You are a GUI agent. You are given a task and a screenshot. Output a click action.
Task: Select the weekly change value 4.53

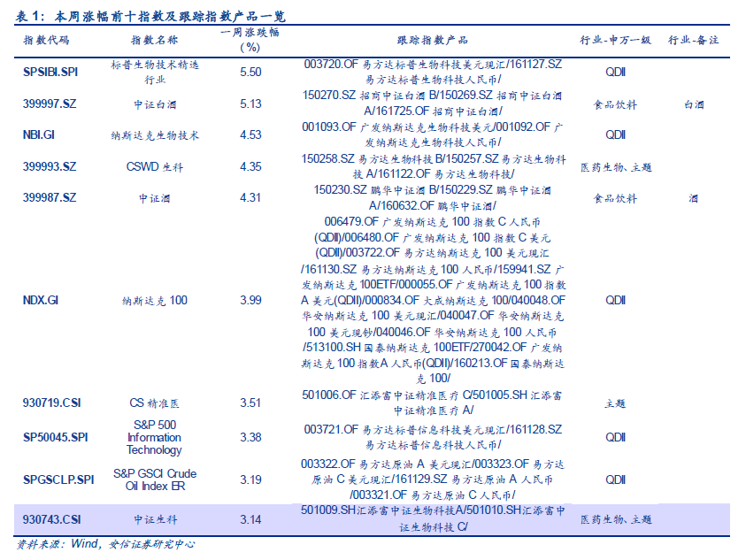[x=250, y=134]
